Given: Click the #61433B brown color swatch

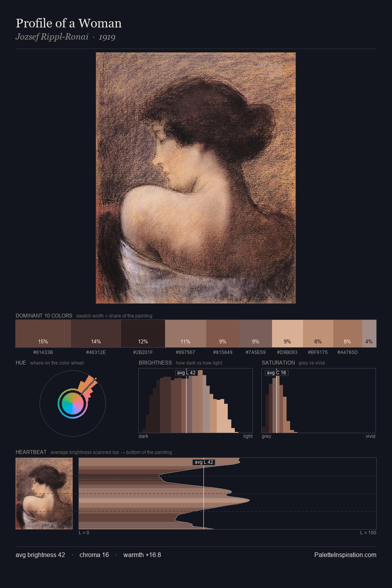Looking at the screenshot, I should click(x=43, y=334).
